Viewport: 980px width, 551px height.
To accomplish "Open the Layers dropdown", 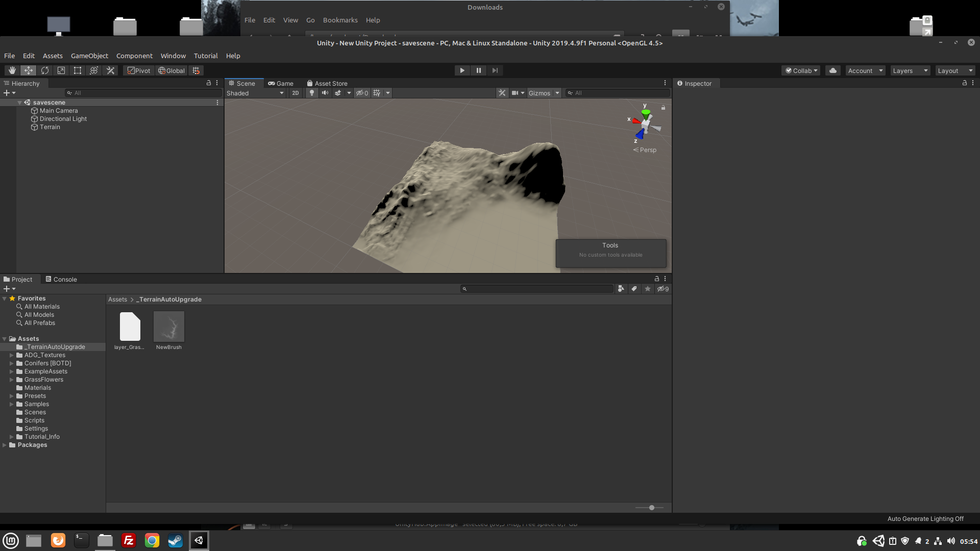I will point(910,70).
